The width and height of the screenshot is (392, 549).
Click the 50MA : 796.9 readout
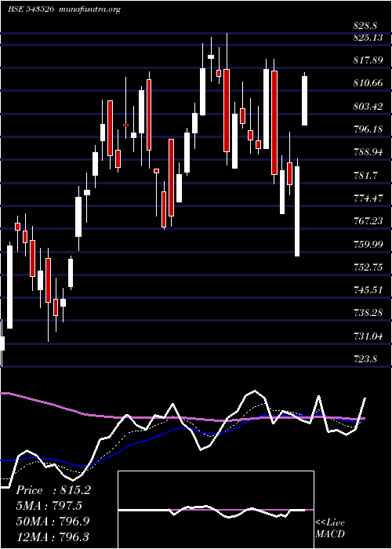[x=53, y=521]
